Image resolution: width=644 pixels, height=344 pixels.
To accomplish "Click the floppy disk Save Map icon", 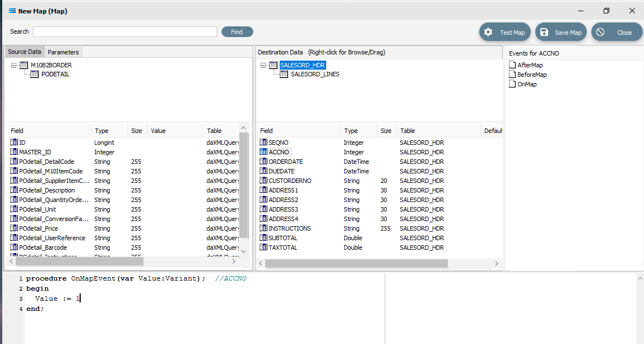I will pos(544,32).
